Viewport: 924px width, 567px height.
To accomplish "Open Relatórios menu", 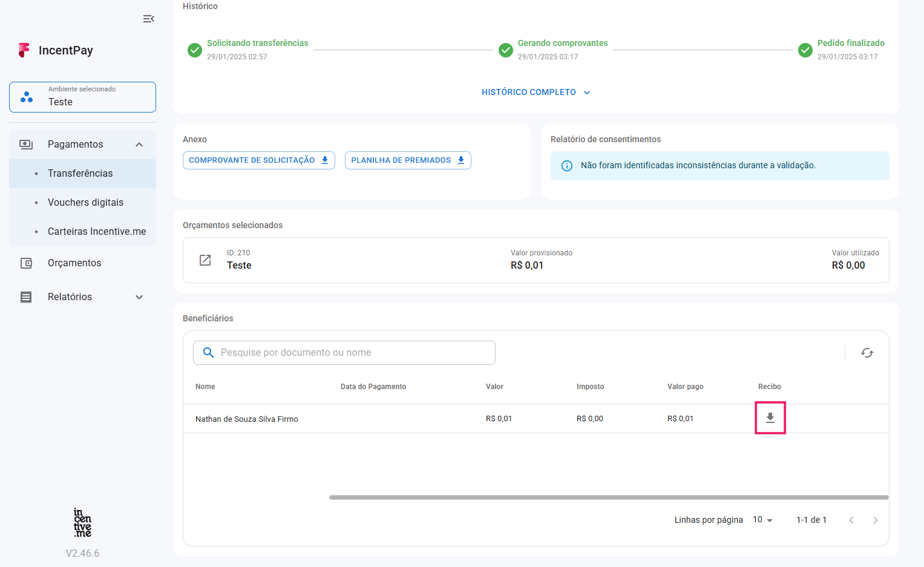I will tap(82, 297).
